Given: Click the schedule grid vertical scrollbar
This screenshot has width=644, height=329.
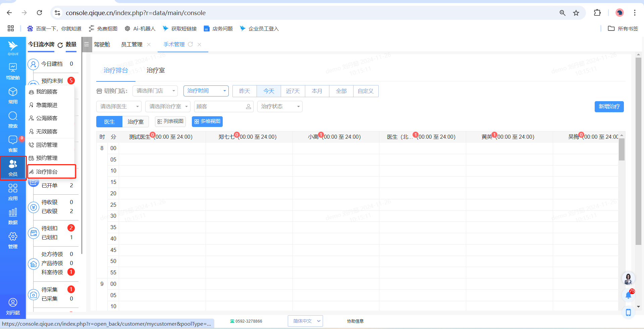Looking at the screenshot, I should click(622, 149).
